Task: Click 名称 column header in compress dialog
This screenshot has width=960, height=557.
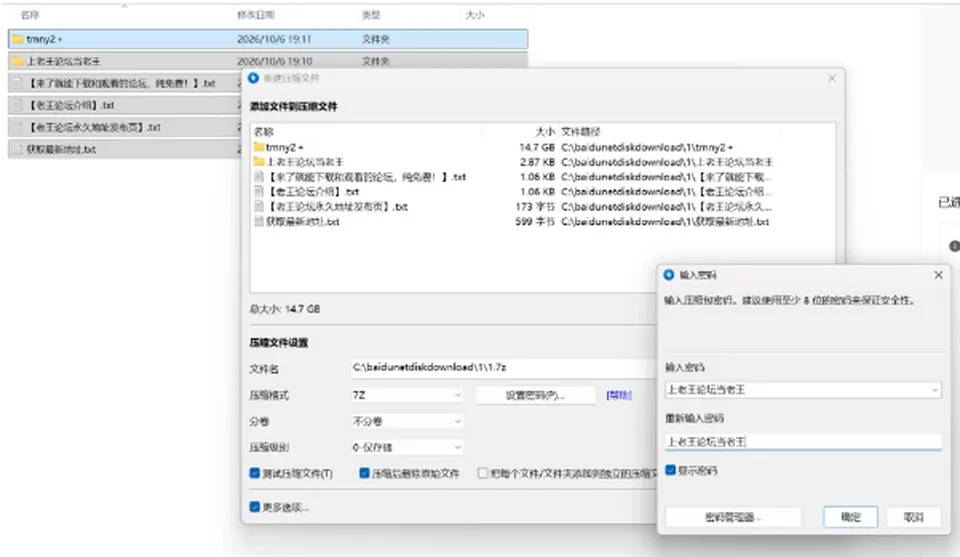Action: [x=264, y=132]
